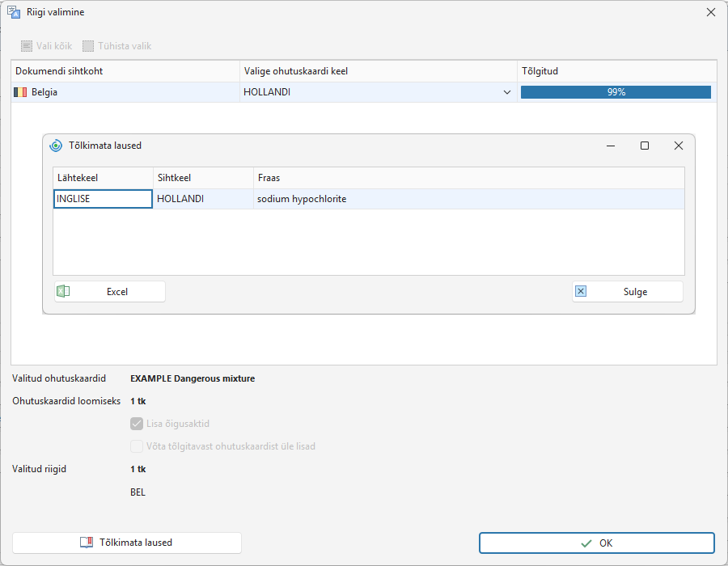This screenshot has height=566, width=728.
Task: Click the Tühista valik deselect icon
Action: (88, 46)
